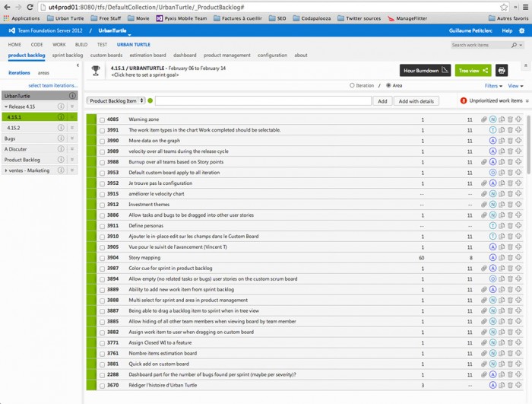Check the box for item 4085

(x=102, y=119)
